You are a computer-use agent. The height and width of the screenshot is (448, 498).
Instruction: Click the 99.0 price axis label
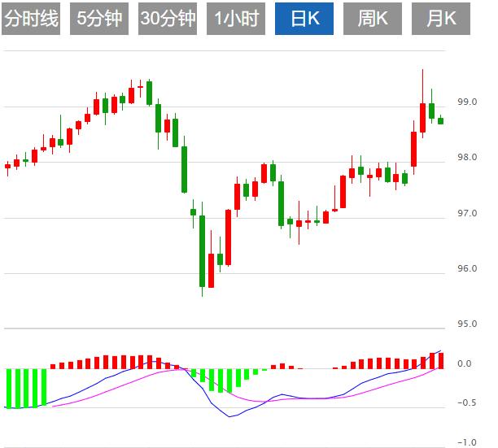(x=467, y=102)
